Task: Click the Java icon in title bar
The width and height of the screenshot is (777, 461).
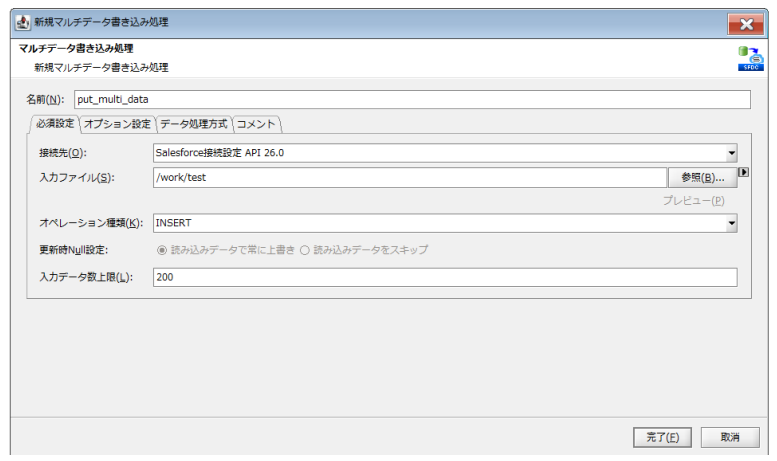Action: coord(23,22)
